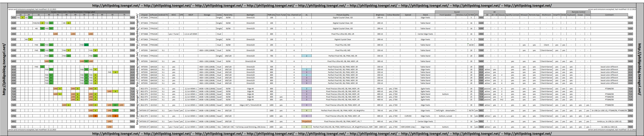
Task: Select the Software column header
Action: tap(153, 15)
